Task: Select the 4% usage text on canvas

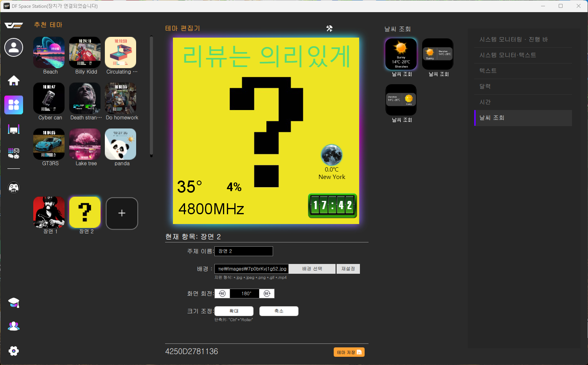Action: point(234,187)
